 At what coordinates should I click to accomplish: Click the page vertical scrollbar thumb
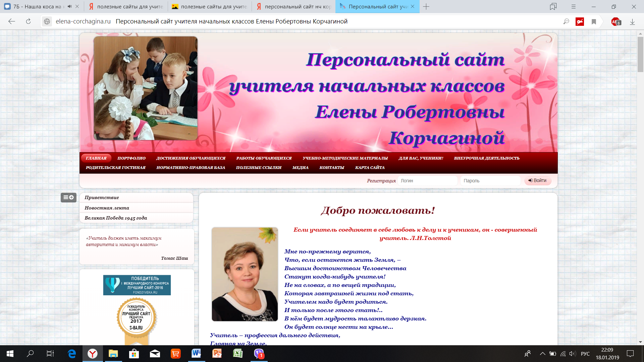(640, 54)
